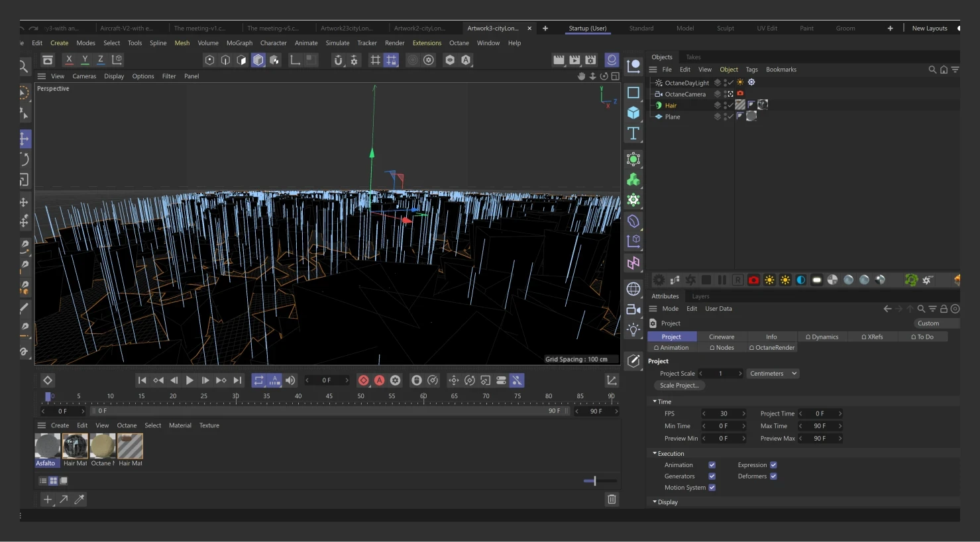The image size is (980, 542).
Task: Expand the Display section
Action: [x=655, y=502]
